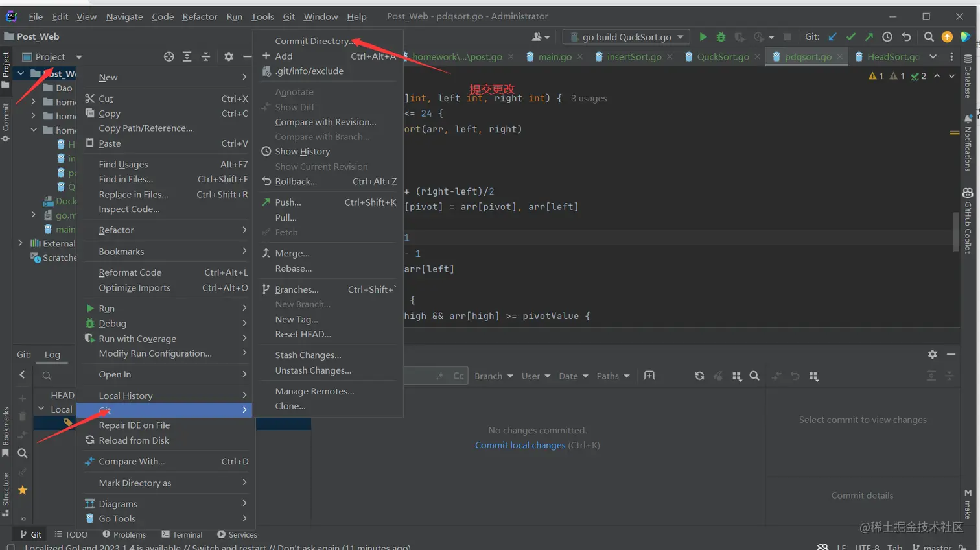This screenshot has height=550, width=980.
Task: Open the User filter dropdown
Action: coord(536,376)
